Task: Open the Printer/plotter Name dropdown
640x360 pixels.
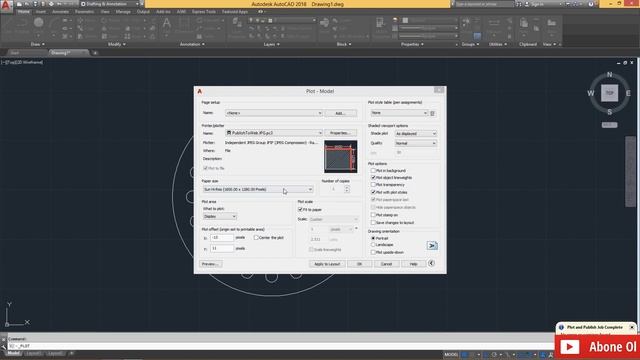Action: pos(274,133)
